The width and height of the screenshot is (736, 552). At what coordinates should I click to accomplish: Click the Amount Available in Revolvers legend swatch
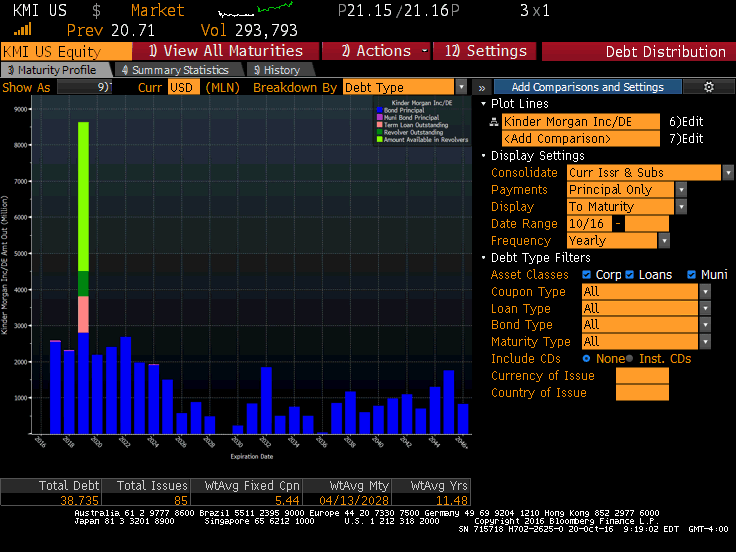(380, 139)
